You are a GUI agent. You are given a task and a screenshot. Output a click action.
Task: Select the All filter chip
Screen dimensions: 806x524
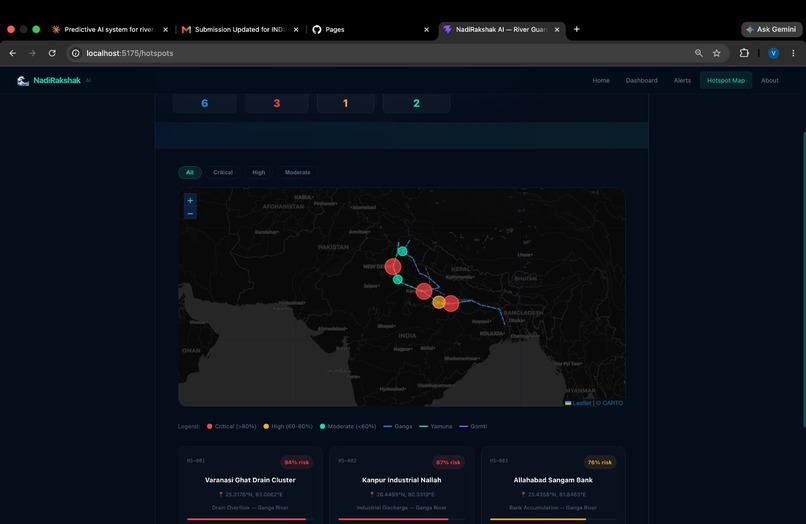(190, 172)
